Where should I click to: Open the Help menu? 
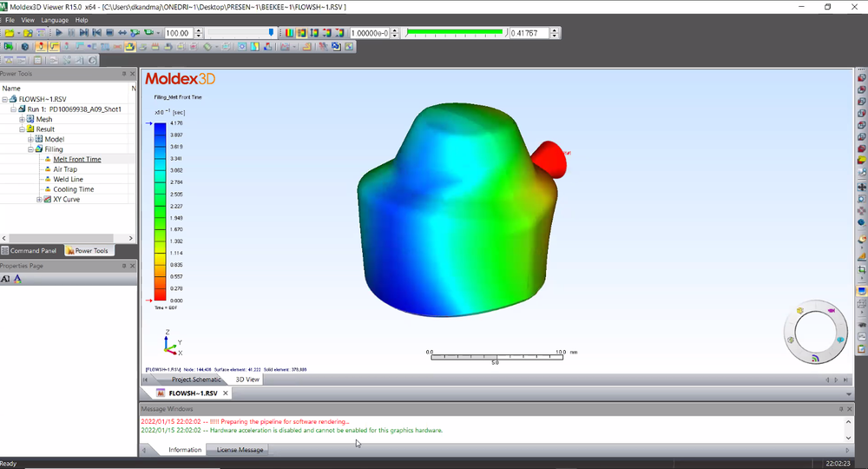pyautogui.click(x=82, y=20)
